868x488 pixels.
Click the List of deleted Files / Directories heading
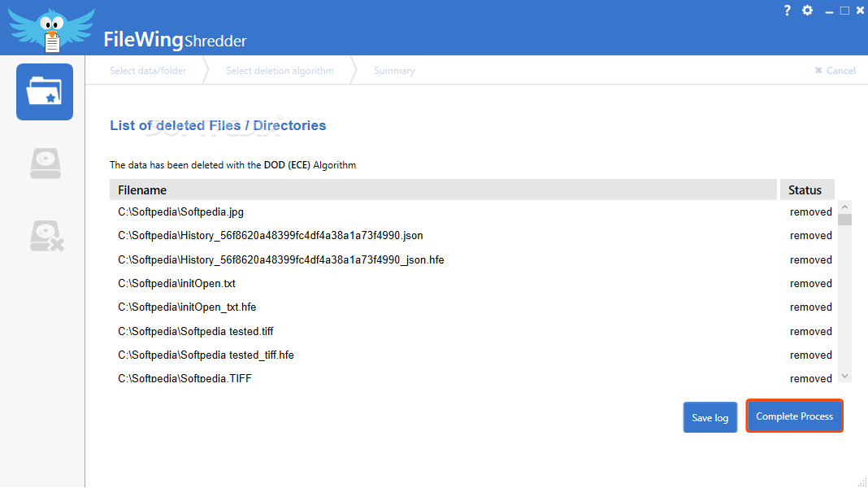click(218, 126)
